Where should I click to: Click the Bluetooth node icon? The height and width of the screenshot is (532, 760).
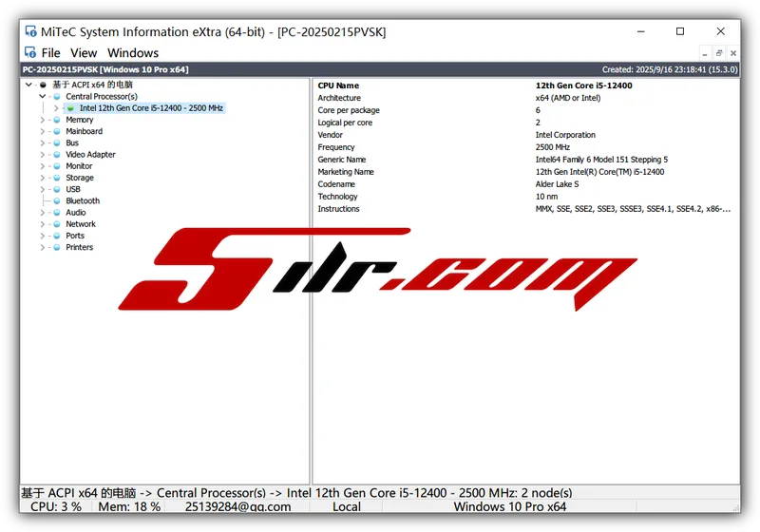[x=57, y=201]
